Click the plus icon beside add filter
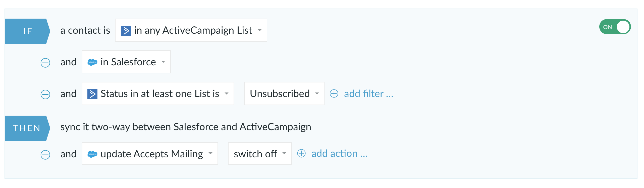 334,93
